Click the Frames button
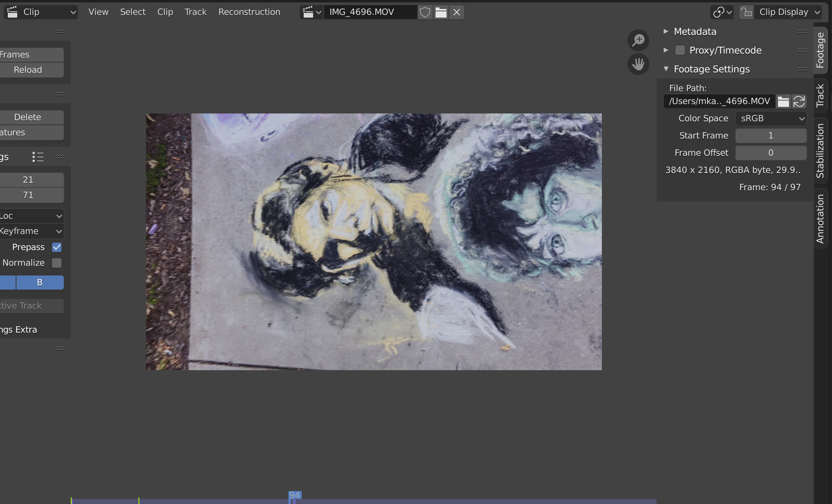 click(32, 55)
